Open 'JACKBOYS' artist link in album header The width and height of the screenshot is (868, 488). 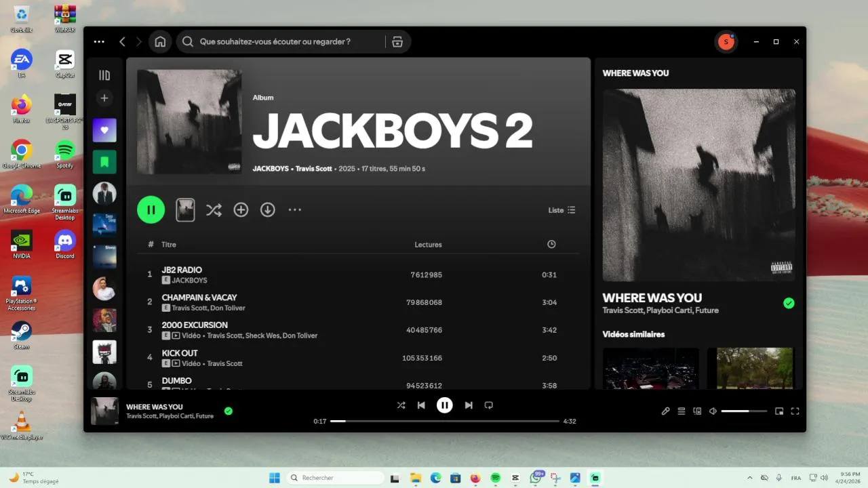coord(271,168)
